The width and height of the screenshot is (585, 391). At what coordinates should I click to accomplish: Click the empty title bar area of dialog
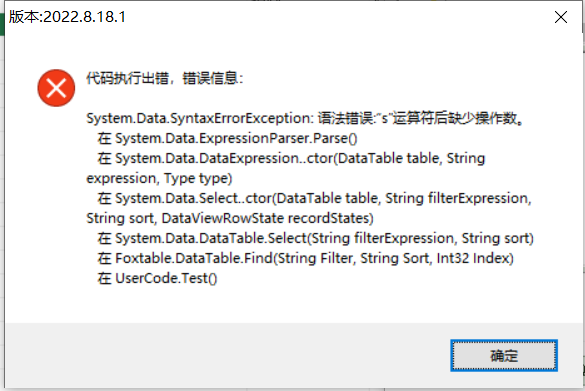tap(336, 17)
